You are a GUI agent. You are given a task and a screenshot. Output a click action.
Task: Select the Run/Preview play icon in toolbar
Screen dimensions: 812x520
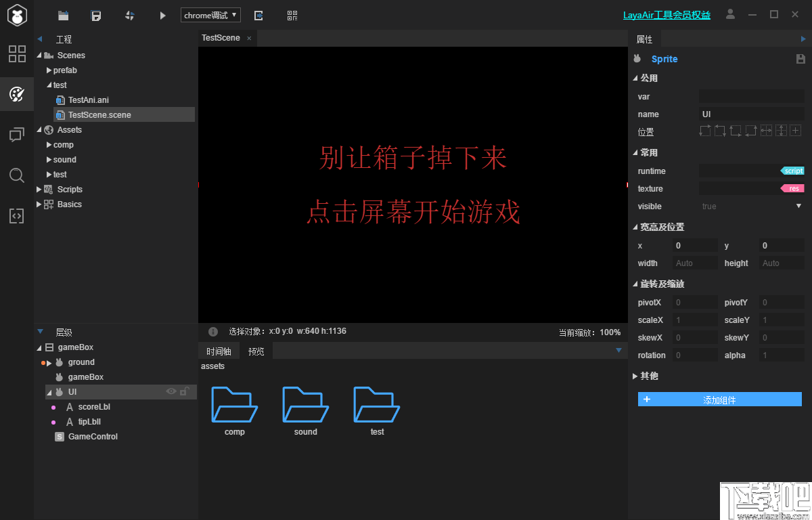[162, 14]
